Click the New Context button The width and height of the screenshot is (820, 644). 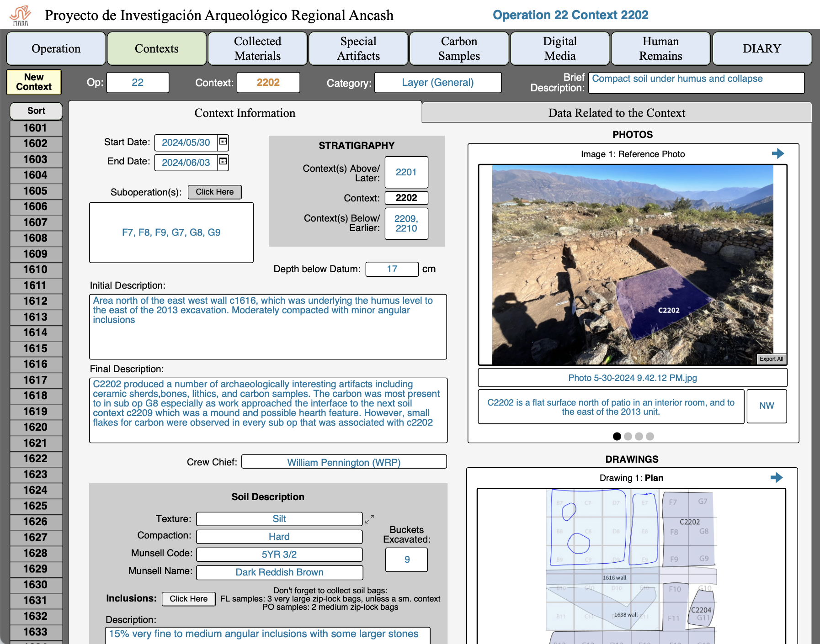(x=34, y=82)
